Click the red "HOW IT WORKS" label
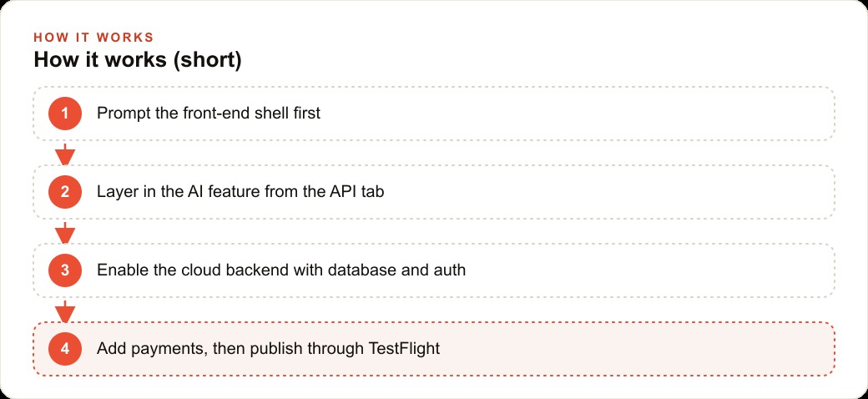 click(93, 38)
